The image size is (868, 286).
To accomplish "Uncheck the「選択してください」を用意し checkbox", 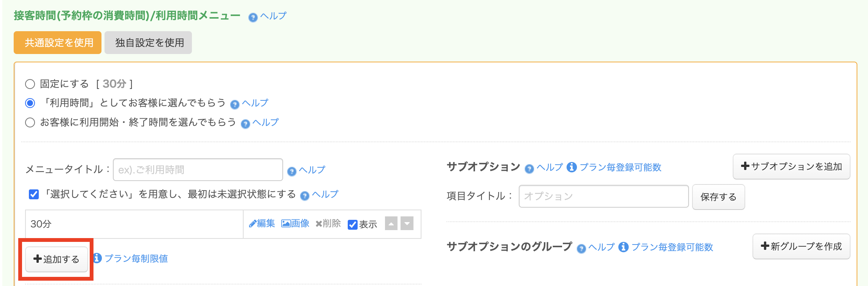I will (34, 194).
